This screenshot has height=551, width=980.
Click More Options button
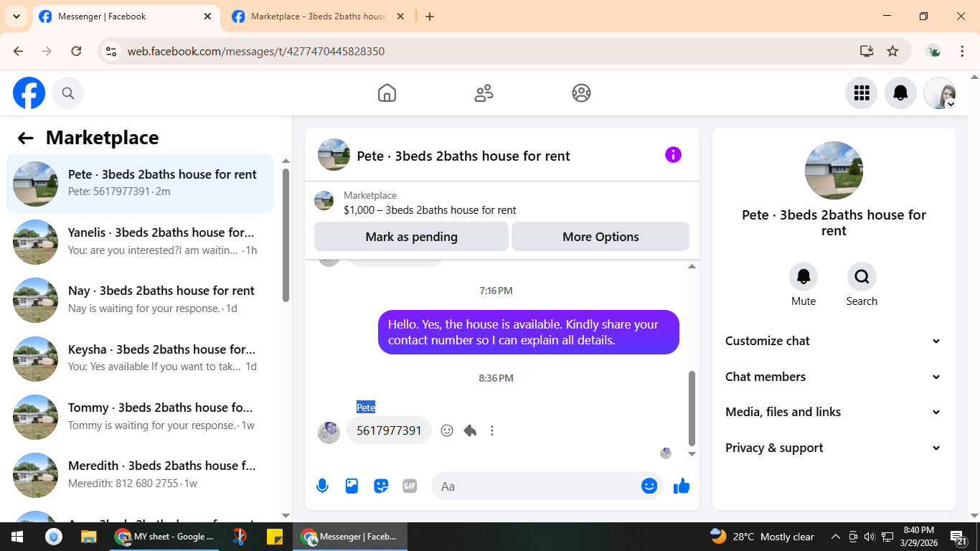[x=600, y=237]
